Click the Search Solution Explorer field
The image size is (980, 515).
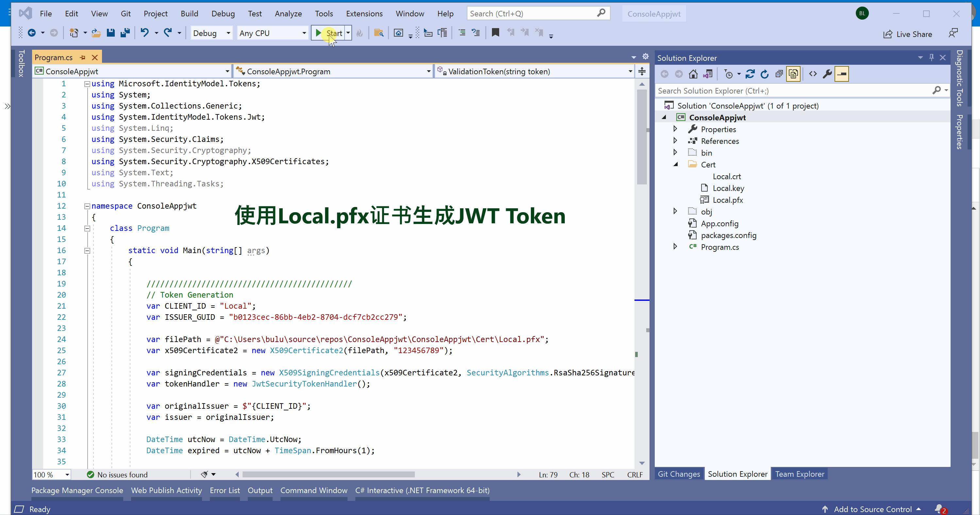click(802, 91)
